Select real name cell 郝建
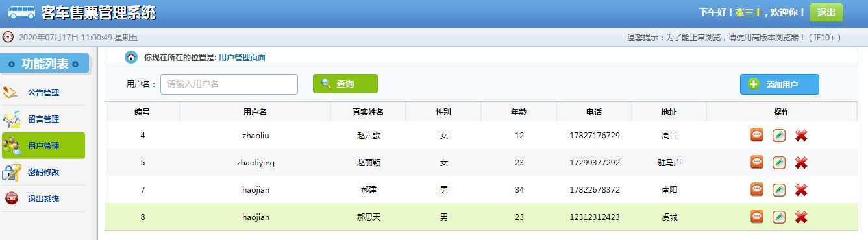Screen dimensions: 868x240 pos(369,190)
